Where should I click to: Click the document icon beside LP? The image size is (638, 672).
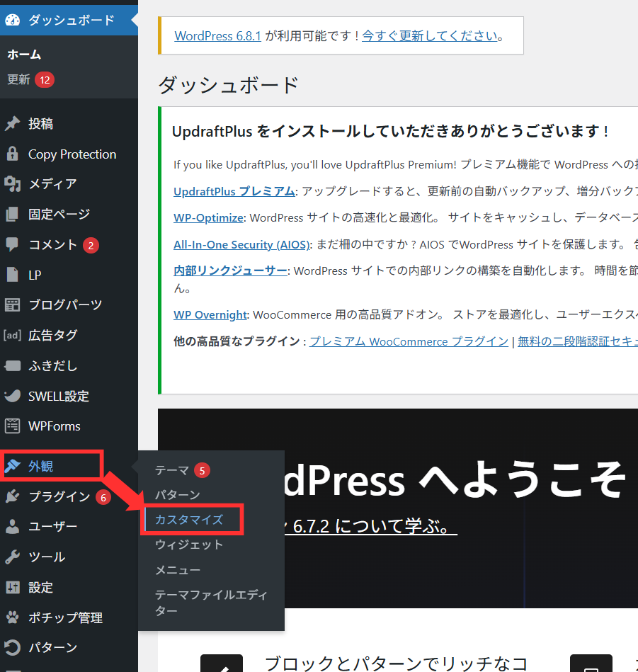click(13, 275)
